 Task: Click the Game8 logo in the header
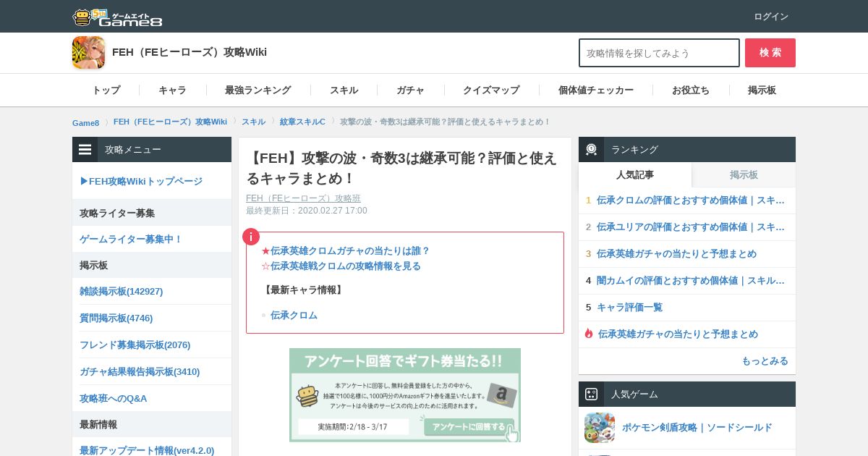click(117, 17)
